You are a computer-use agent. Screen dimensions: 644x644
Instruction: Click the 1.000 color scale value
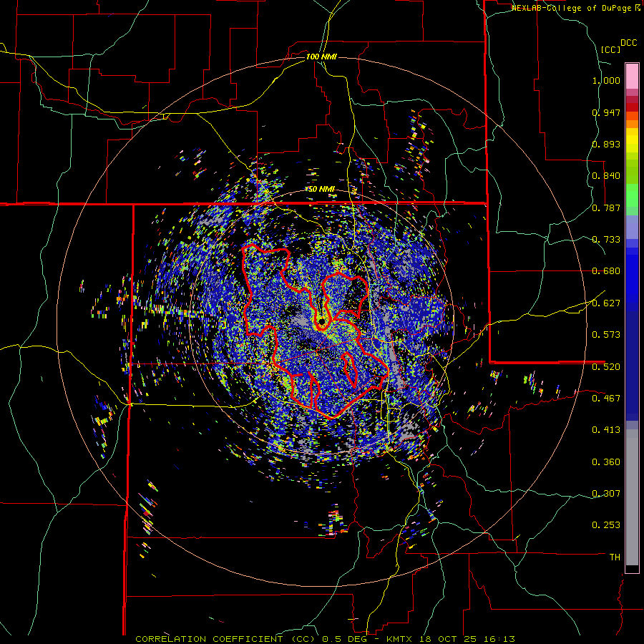606,80
